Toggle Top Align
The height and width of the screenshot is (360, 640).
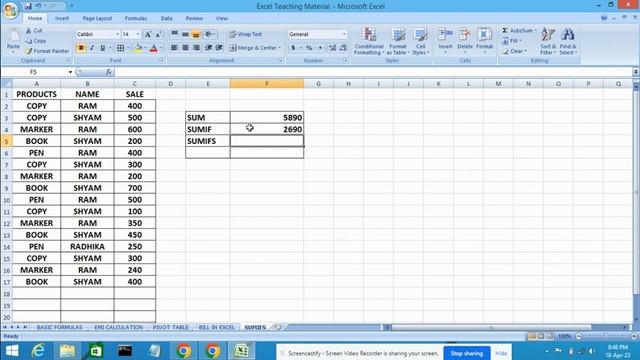[x=174, y=34]
